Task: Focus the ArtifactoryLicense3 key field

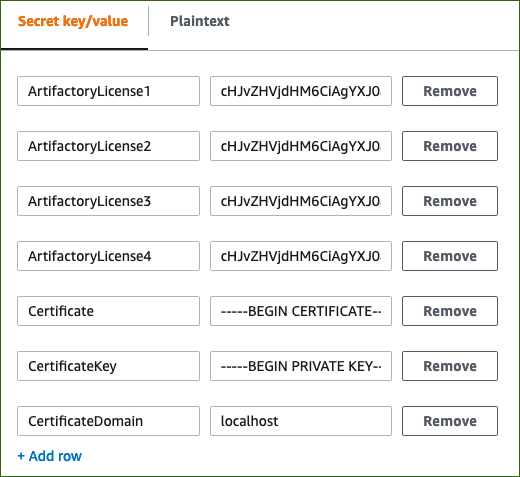Action: tap(108, 201)
